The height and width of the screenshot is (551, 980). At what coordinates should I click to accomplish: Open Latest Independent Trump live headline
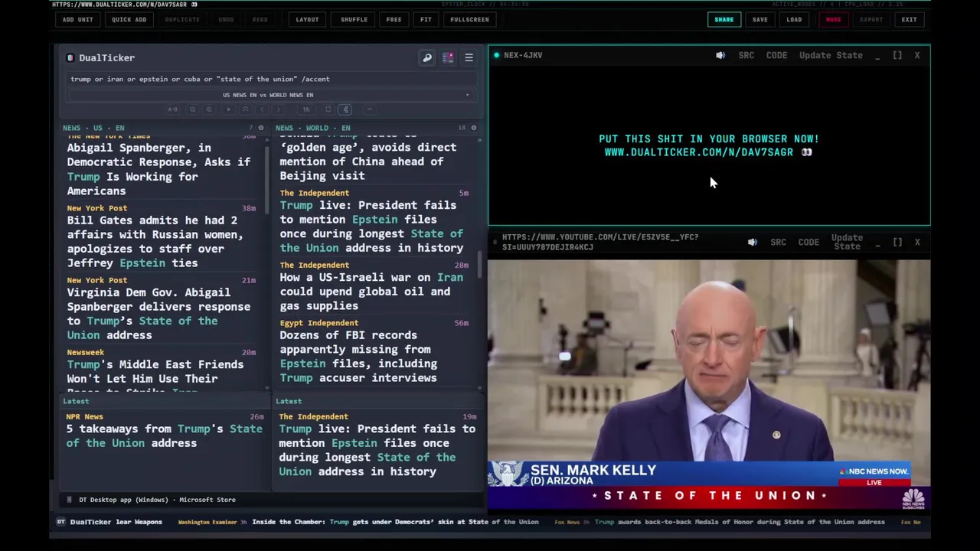(x=377, y=450)
